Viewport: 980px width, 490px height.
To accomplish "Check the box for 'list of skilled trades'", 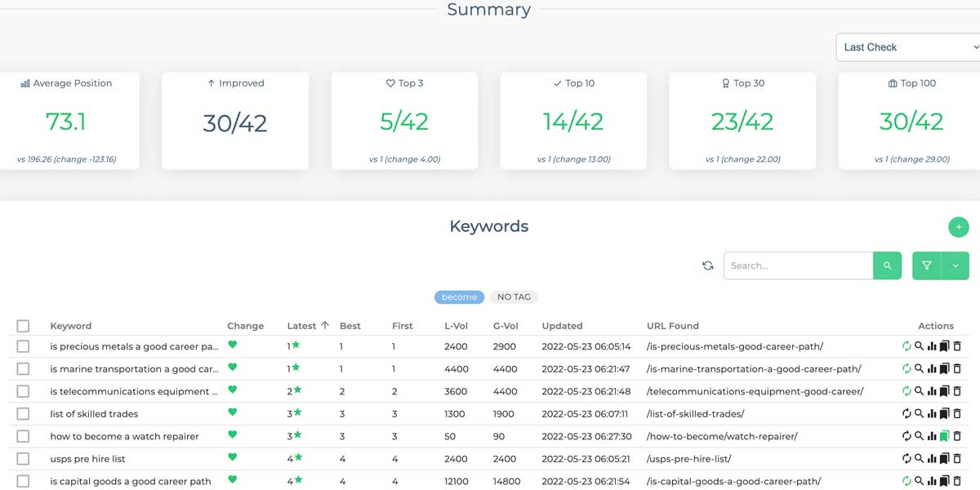I will click(23, 414).
